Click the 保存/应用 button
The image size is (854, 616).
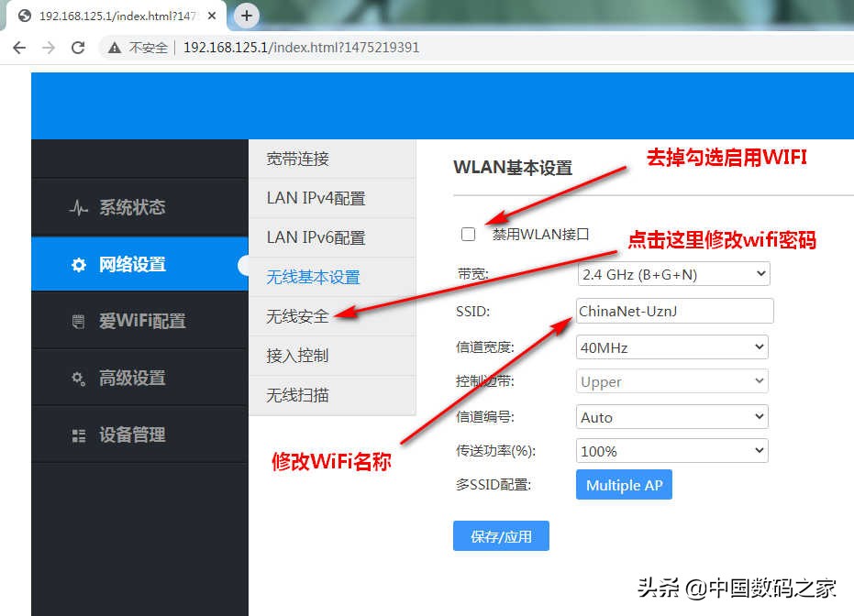(501, 536)
